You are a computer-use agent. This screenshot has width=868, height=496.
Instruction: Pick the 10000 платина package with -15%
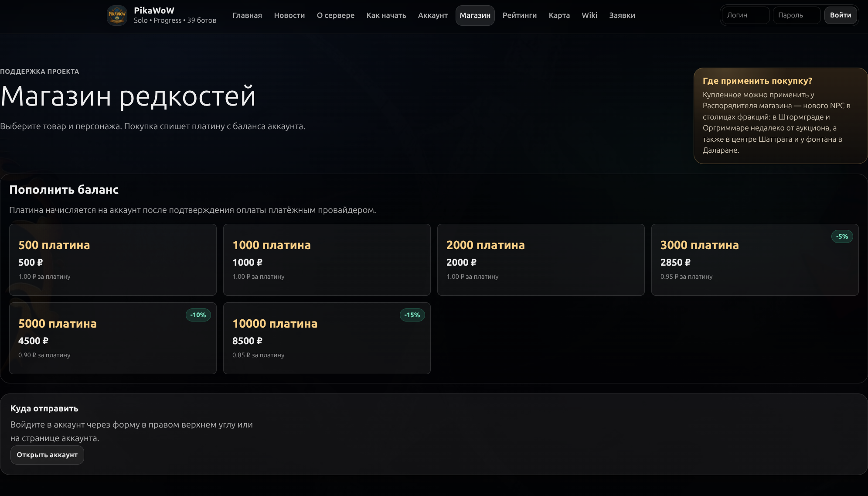pos(327,339)
